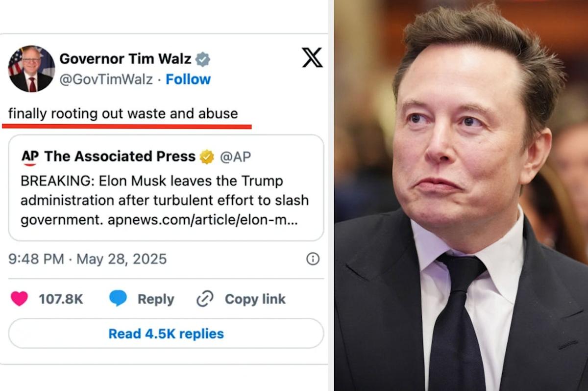Follow the @GovTimWalz account

[x=188, y=79]
